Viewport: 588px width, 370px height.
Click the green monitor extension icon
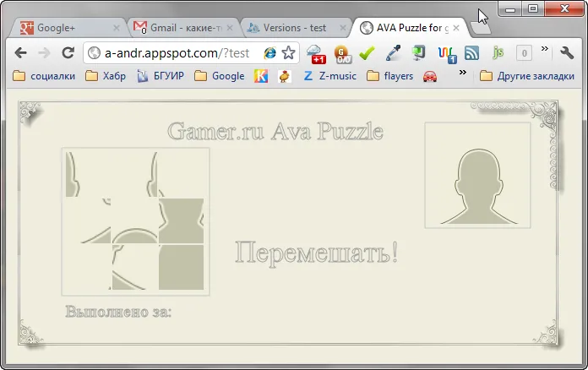pyautogui.click(x=418, y=53)
